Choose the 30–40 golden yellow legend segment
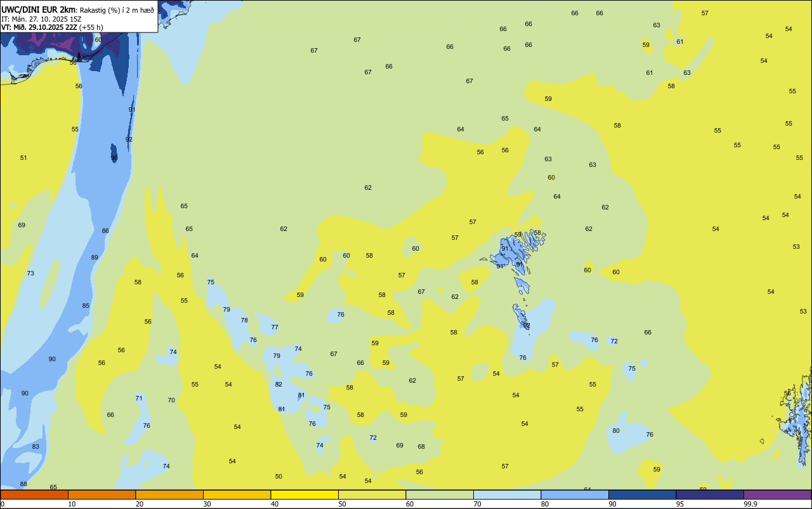This screenshot has width=812, height=509. coord(237,494)
